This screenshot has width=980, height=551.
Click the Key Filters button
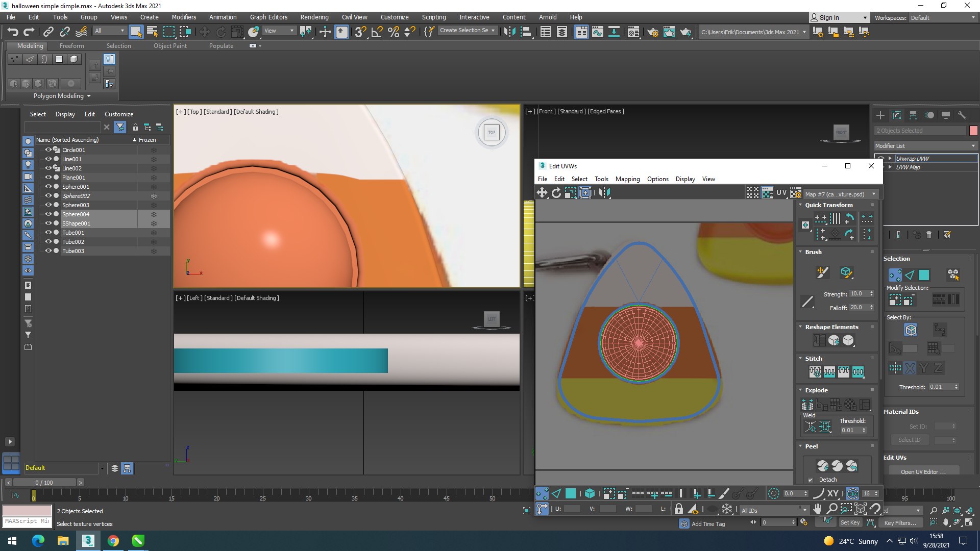click(900, 523)
